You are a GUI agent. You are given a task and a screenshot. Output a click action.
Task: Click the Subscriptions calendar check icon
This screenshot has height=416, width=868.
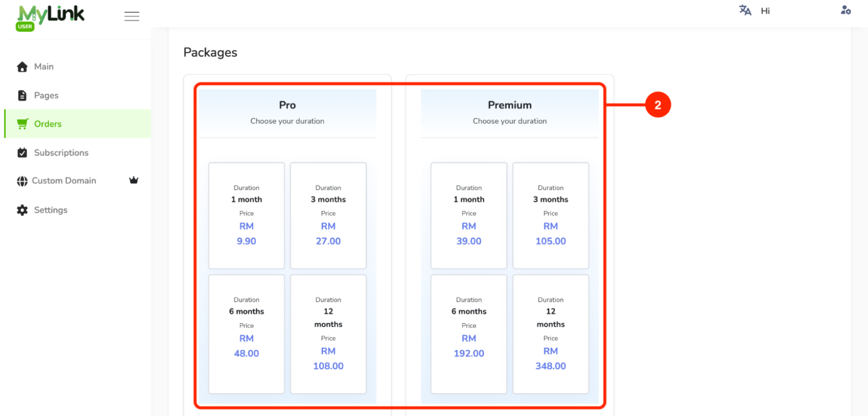pyautogui.click(x=22, y=152)
